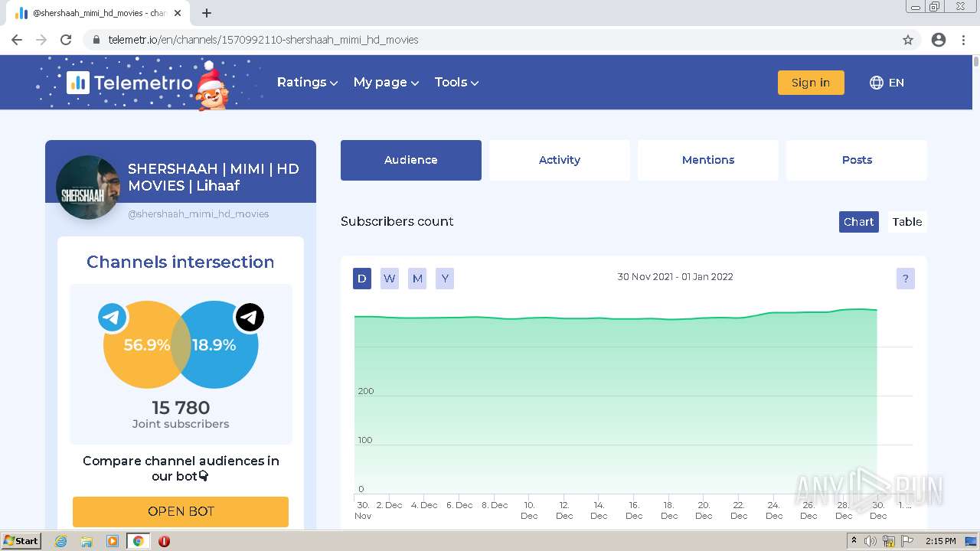The width and height of the screenshot is (980, 551).
Task: Open the media player taskbar icon
Action: click(113, 541)
